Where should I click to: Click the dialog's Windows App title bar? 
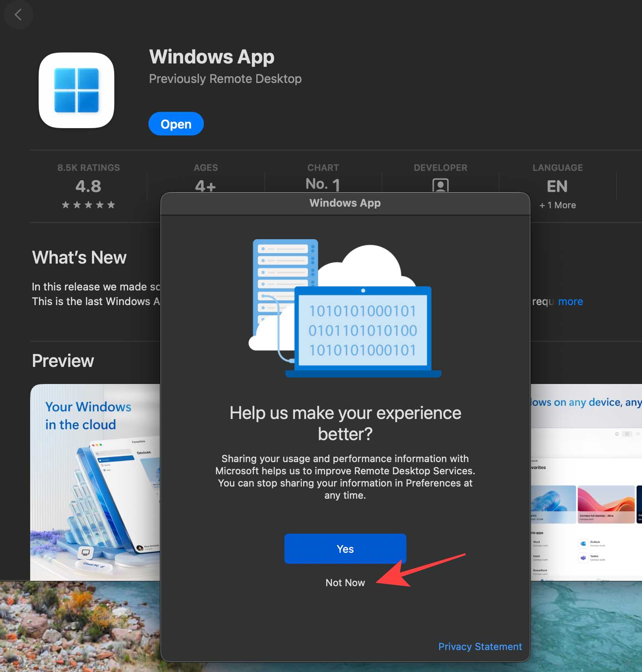[x=345, y=203]
